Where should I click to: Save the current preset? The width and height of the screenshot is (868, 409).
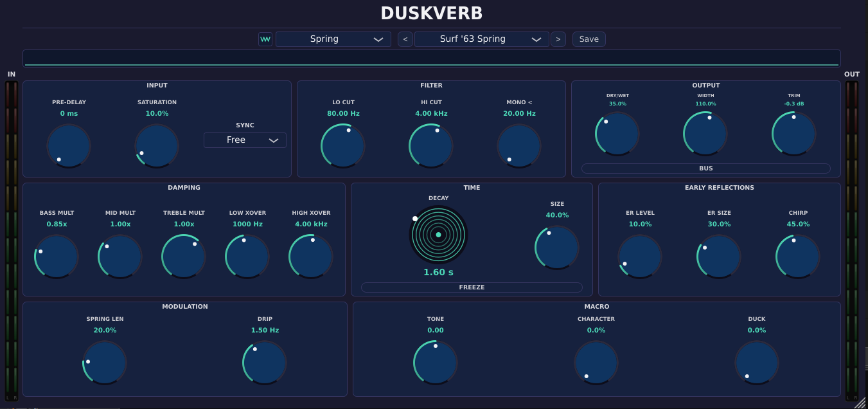pos(589,39)
